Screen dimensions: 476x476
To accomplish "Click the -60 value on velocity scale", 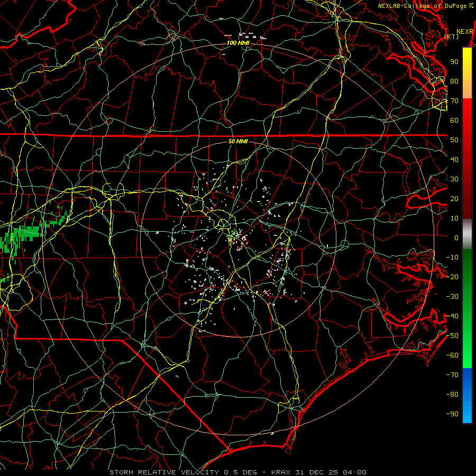I will tap(452, 355).
